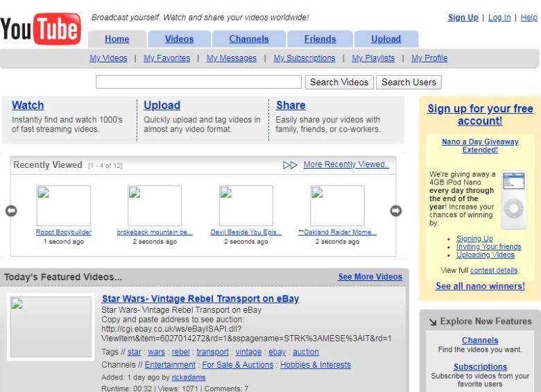Open the Devil Beside You Epis... link

(246, 232)
